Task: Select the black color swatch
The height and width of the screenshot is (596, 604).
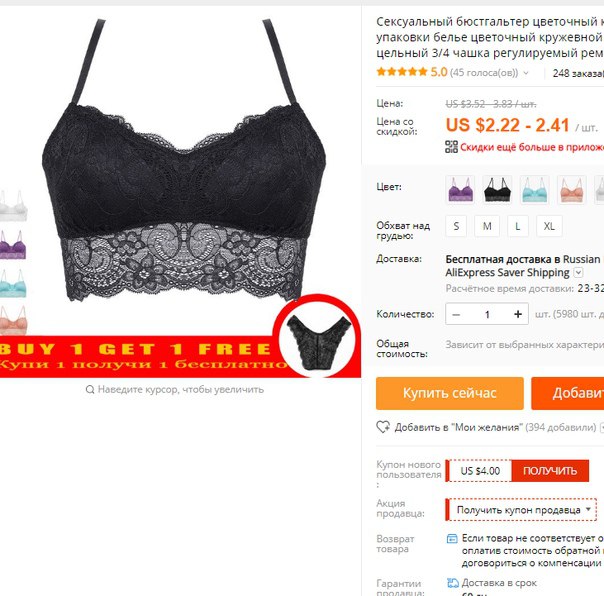Action: [497, 189]
